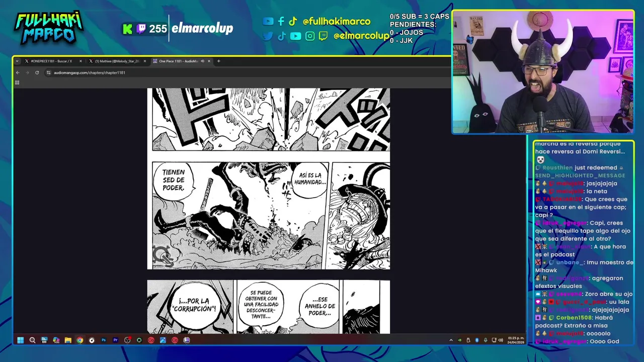644x362 pixels.
Task: Open the volume tray control
Action: click(501, 340)
